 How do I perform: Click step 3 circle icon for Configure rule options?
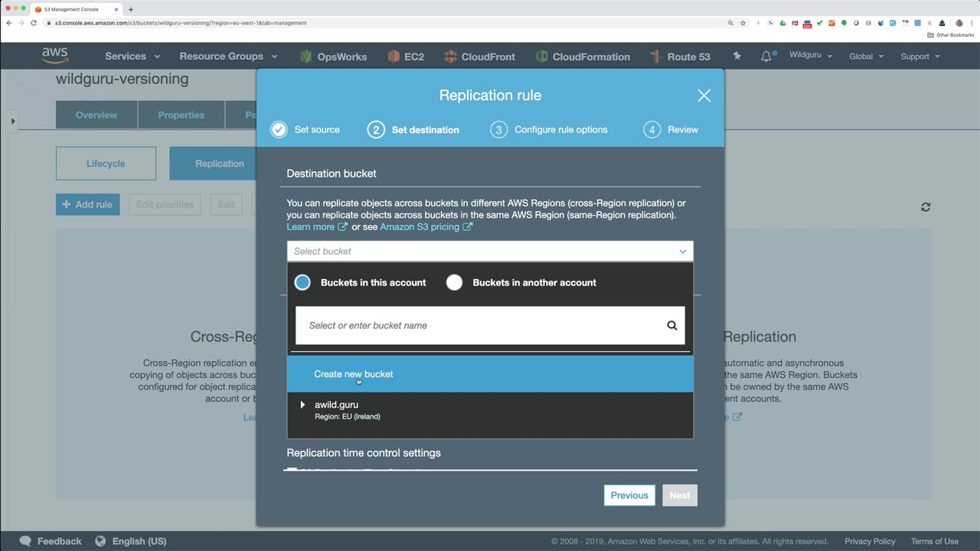tap(498, 129)
